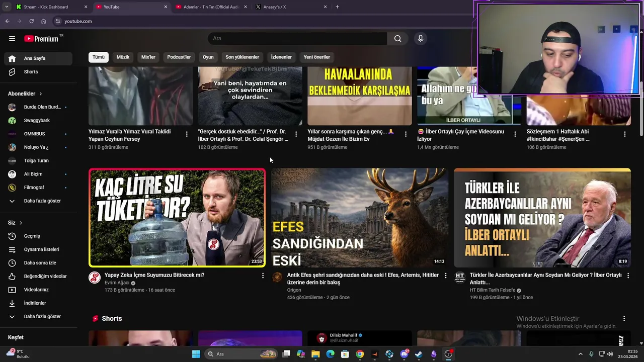The image size is (644, 362).
Task: Play the Efes Sandığından Eski thumbnail
Action: click(x=360, y=218)
